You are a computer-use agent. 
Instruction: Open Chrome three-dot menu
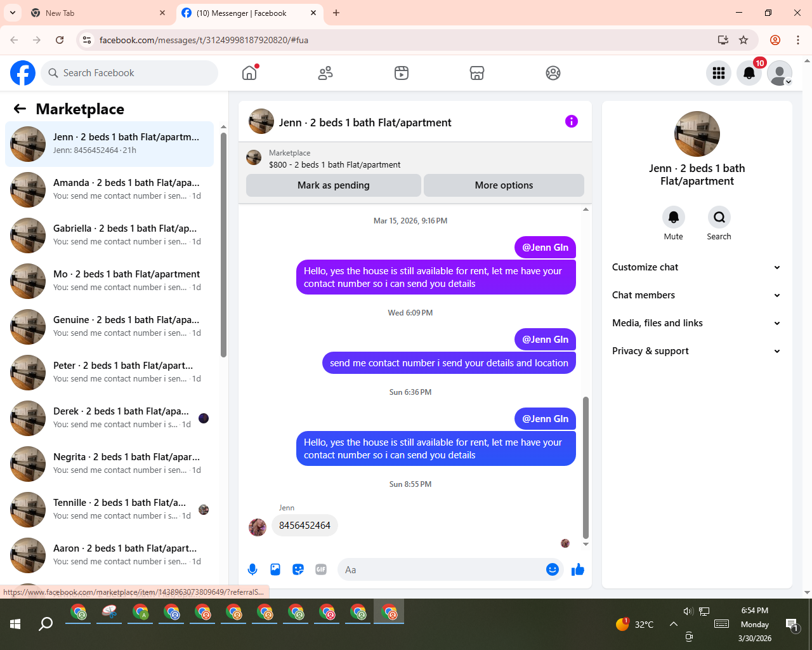tap(798, 40)
